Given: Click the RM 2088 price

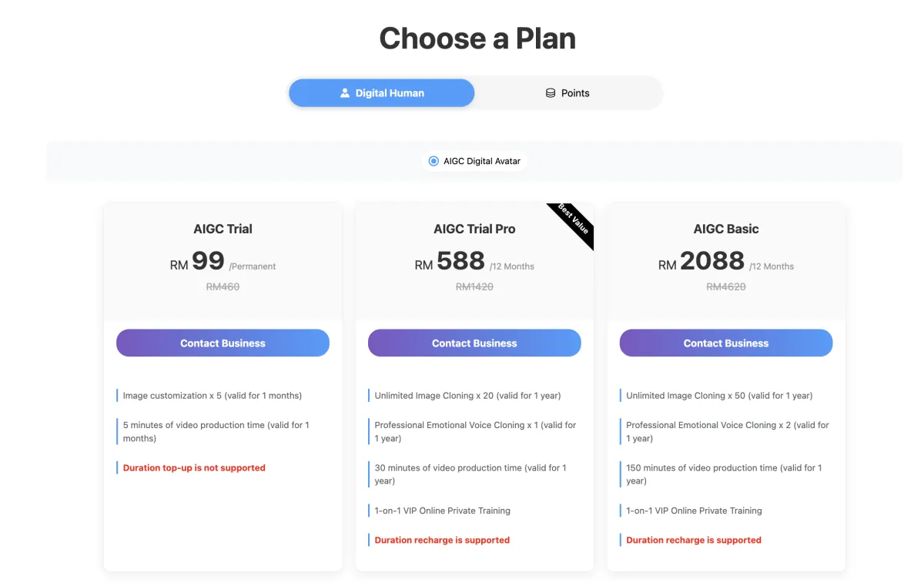Looking at the screenshot, I should pyautogui.click(x=701, y=262).
